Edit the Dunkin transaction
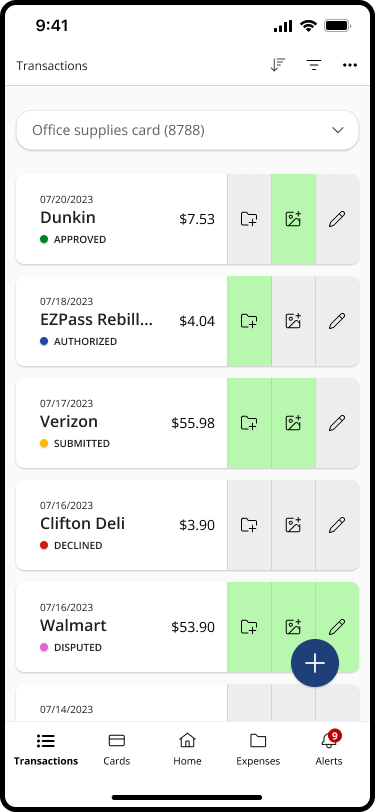Screen dimensions: 375x812 pos(337,219)
